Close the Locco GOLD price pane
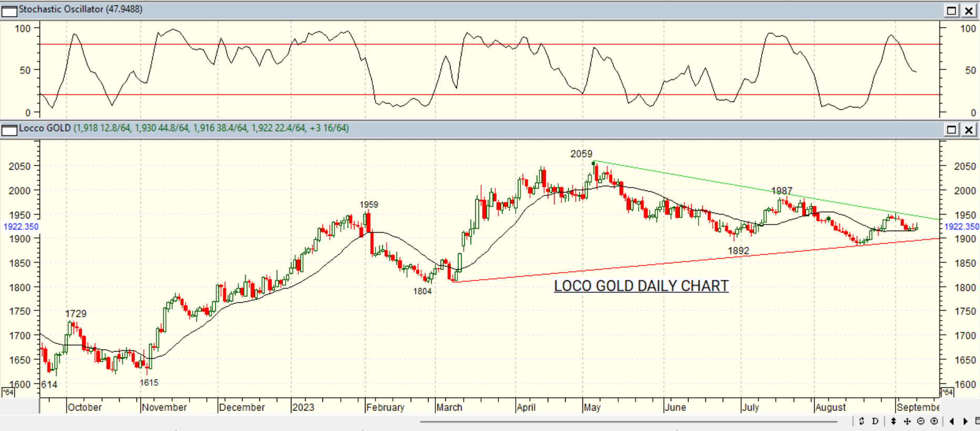The height and width of the screenshot is (431, 980). point(969,130)
